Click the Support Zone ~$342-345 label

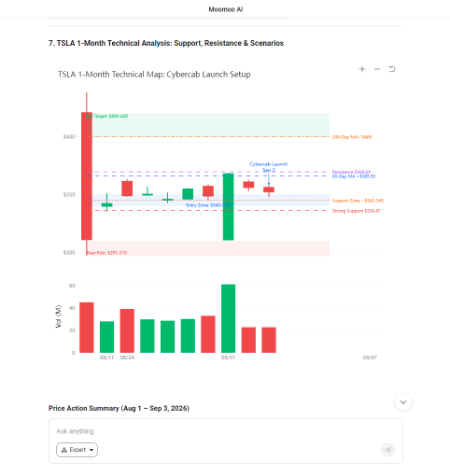click(358, 201)
